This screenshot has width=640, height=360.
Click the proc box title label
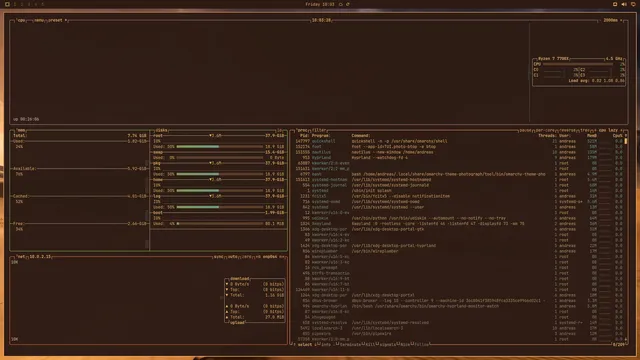click(x=302, y=130)
